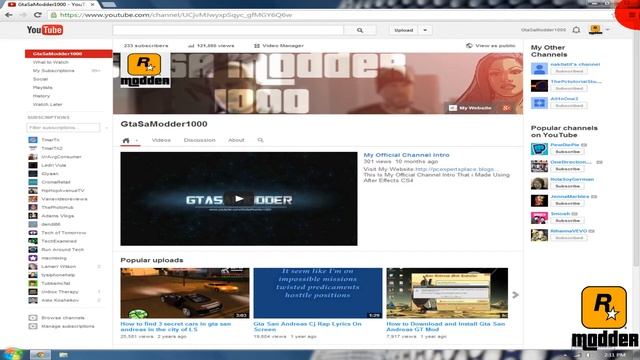This screenshot has height=360, width=640.
Task: Subscribe to JennaMarbles
Action: 567,203
